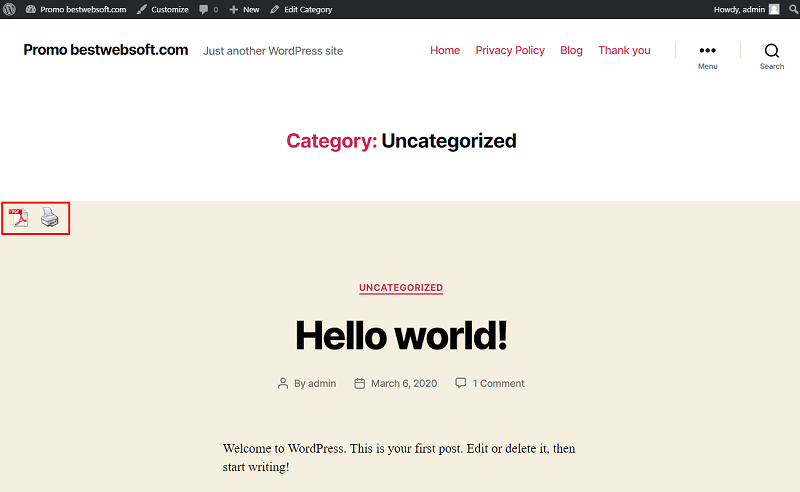Open the site Search toggle
This screenshot has height=492, width=800.
click(x=771, y=56)
